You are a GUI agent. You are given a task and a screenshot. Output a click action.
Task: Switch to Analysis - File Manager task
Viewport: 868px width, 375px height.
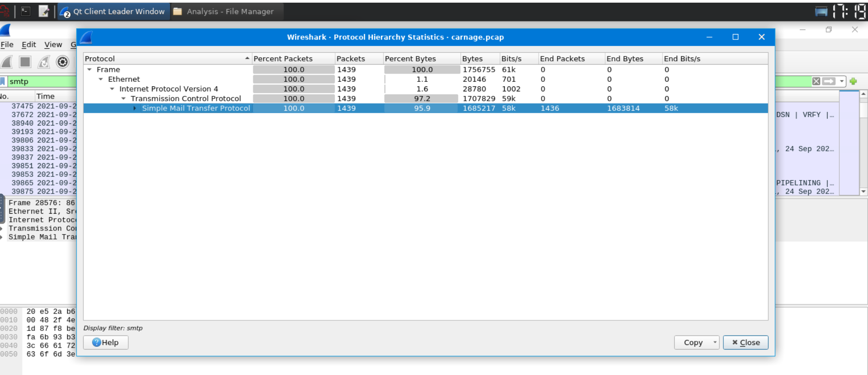click(x=227, y=11)
